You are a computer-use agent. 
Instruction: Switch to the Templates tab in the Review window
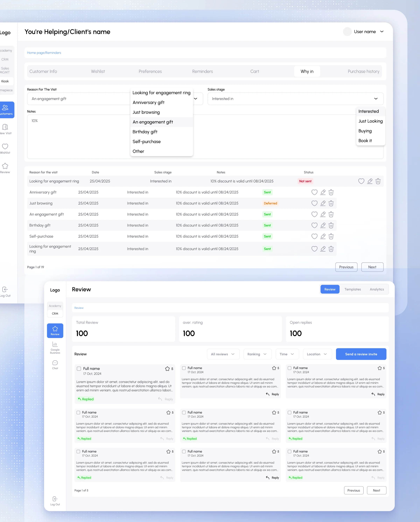coord(353,289)
